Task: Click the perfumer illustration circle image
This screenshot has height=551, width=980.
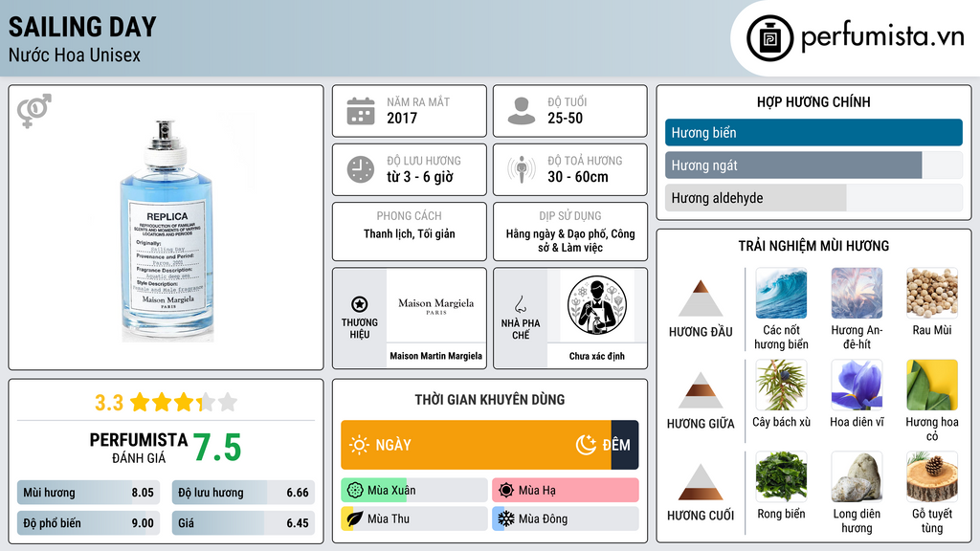Action: 597,306
